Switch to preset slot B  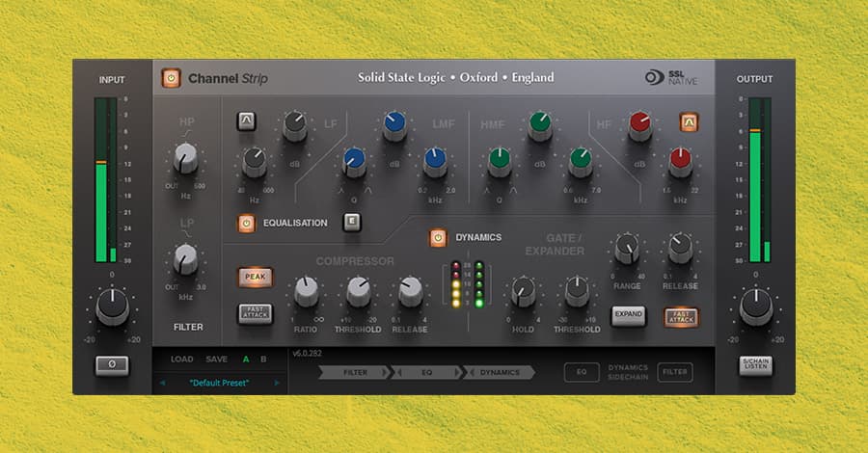[263, 360]
